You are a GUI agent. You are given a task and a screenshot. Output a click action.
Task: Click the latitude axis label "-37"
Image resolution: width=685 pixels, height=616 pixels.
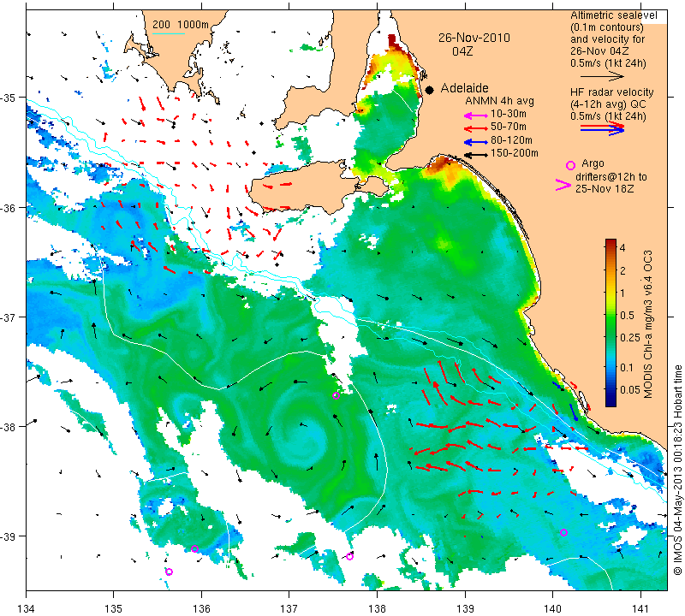pos(9,317)
